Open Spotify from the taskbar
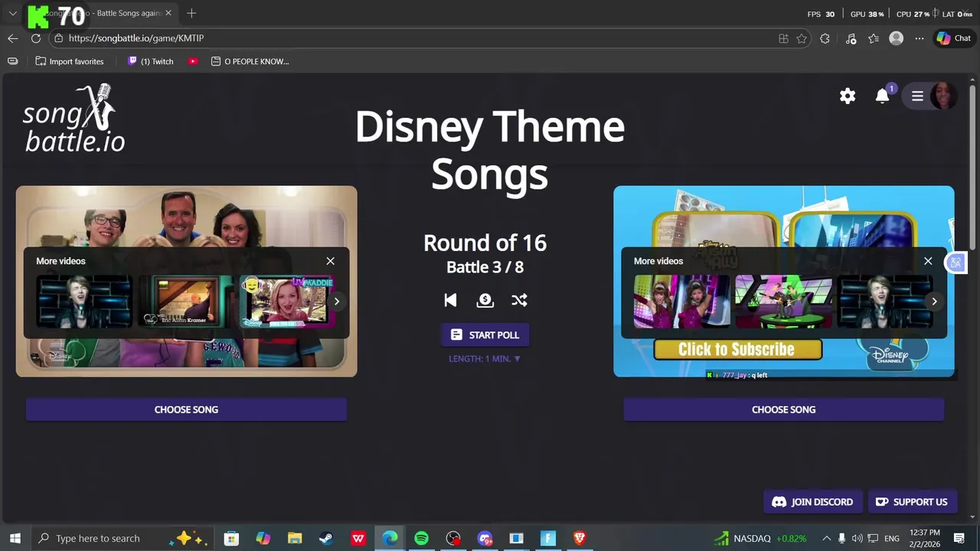 point(421,538)
